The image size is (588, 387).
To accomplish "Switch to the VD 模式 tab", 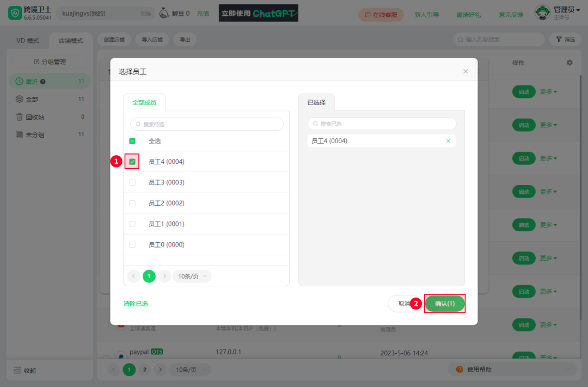I will (x=27, y=39).
